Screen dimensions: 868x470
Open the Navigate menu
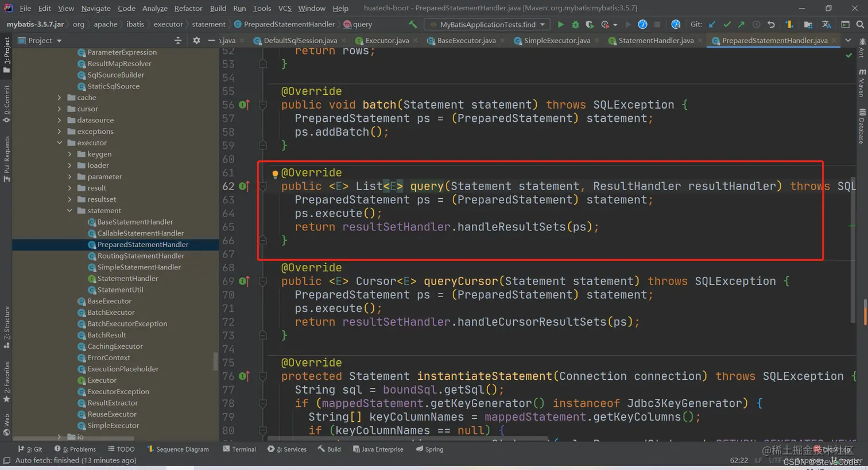point(96,8)
